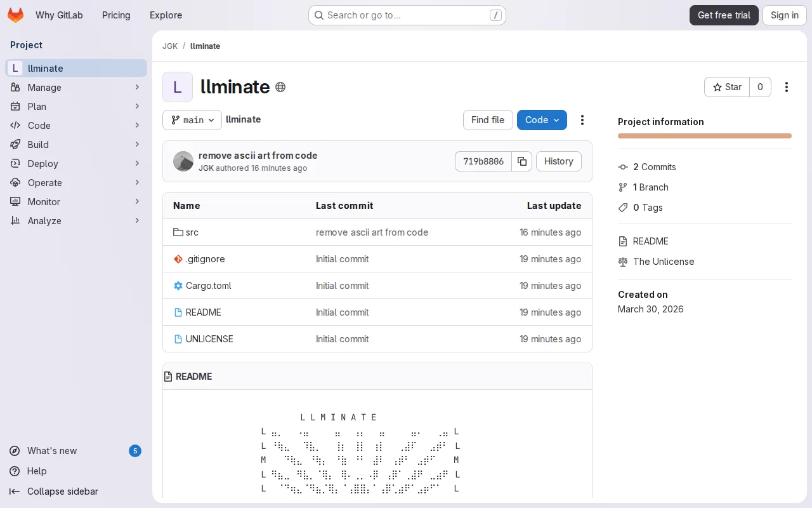This screenshot has width=812, height=508.
Task: Click the Code sidebar icon
Action: click(x=15, y=125)
